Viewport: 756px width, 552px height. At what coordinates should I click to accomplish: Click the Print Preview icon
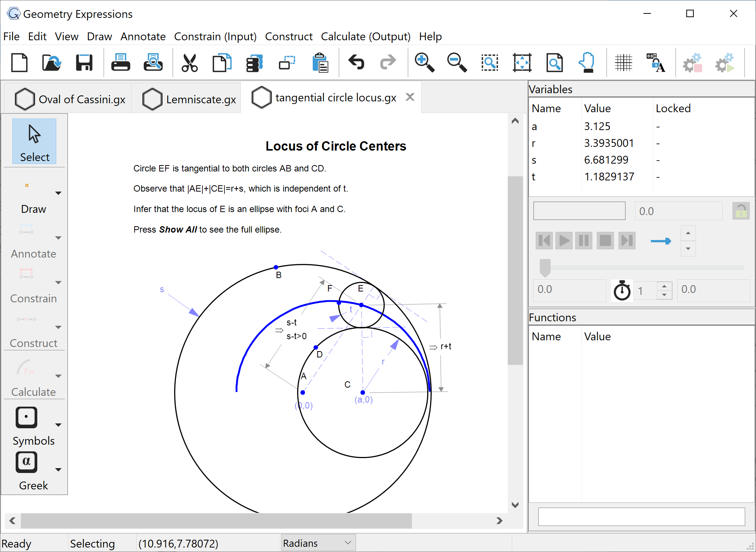tap(153, 62)
